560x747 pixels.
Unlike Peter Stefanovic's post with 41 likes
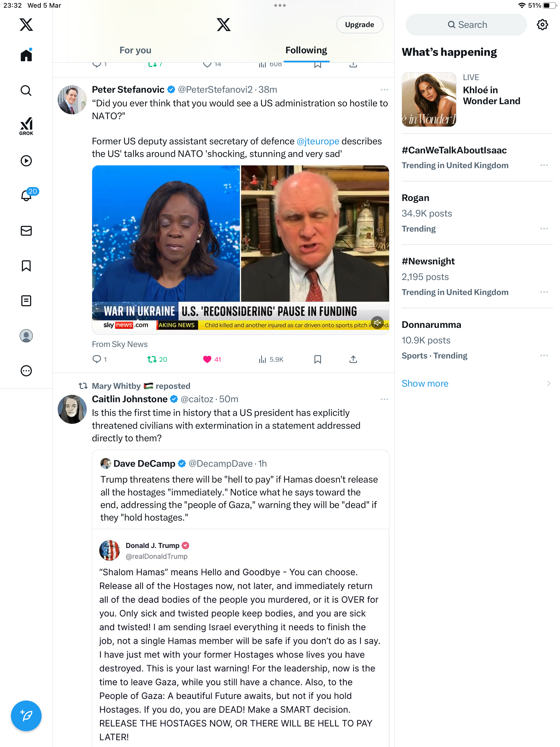[212, 359]
